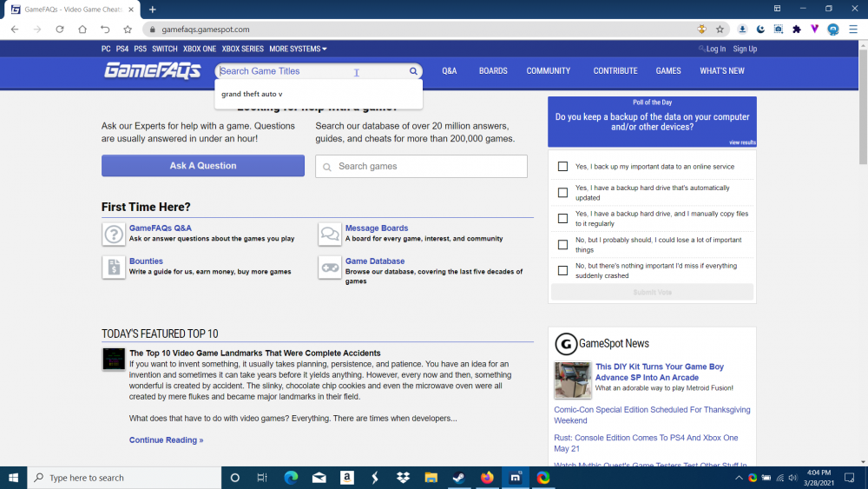The height and width of the screenshot is (489, 868).
Task: Go to the SWITCH platform link
Action: pos(164,49)
